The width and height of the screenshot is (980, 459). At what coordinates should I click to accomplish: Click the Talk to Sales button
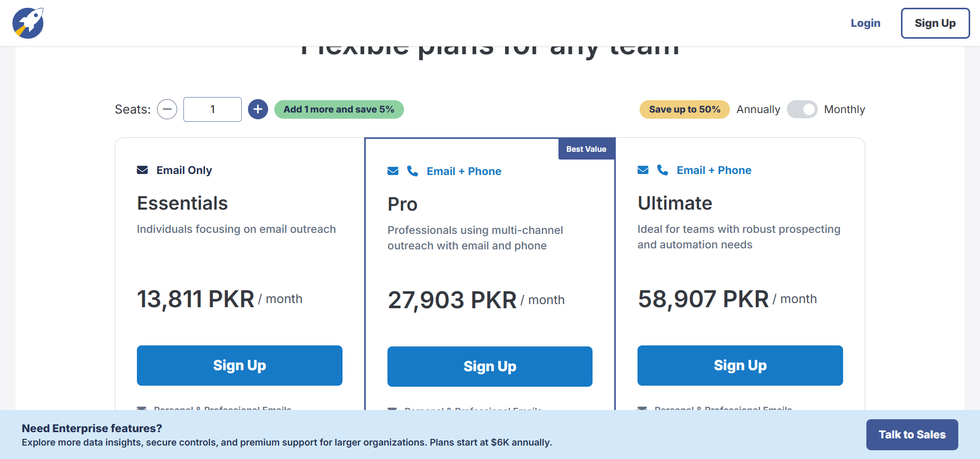912,435
